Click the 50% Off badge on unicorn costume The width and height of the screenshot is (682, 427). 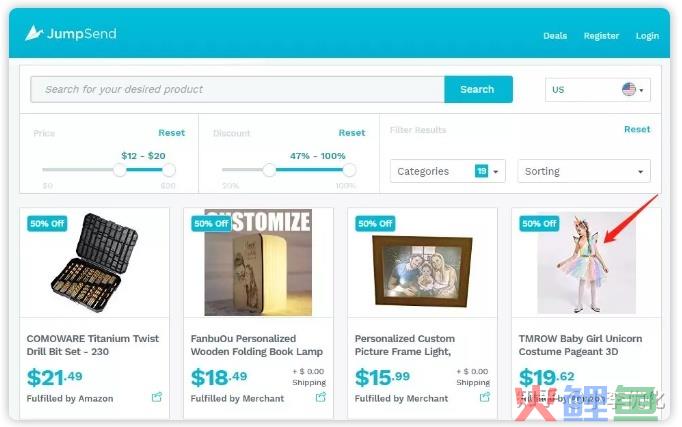[539, 224]
